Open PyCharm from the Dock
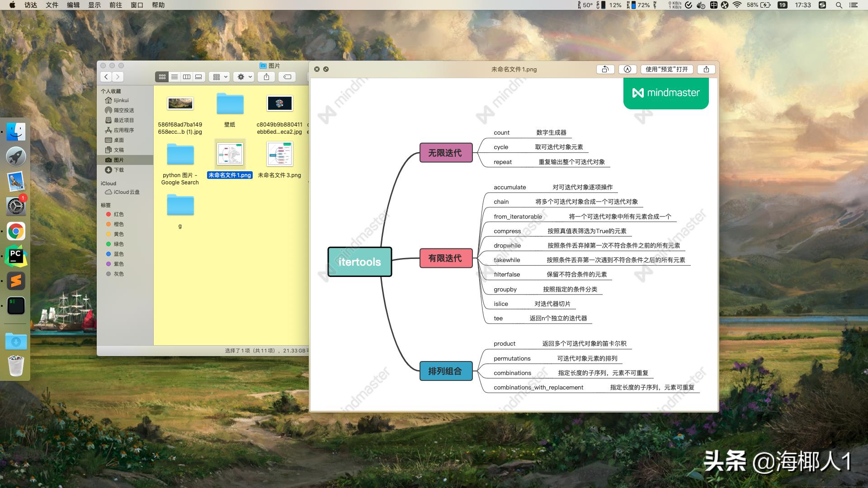Image resolution: width=868 pixels, height=488 pixels. [15, 256]
